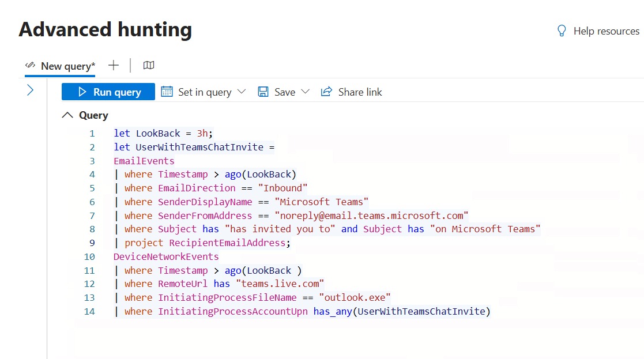644x359 pixels.
Task: Click the Save button label
Action: [285, 92]
